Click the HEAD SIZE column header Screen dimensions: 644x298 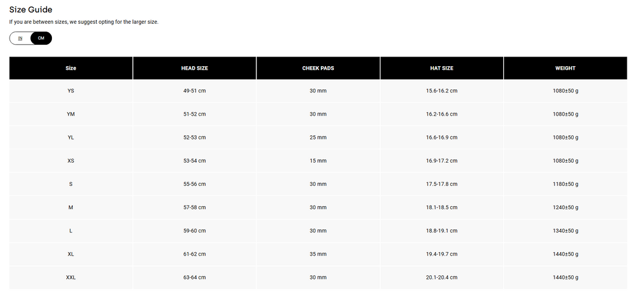[194, 68]
